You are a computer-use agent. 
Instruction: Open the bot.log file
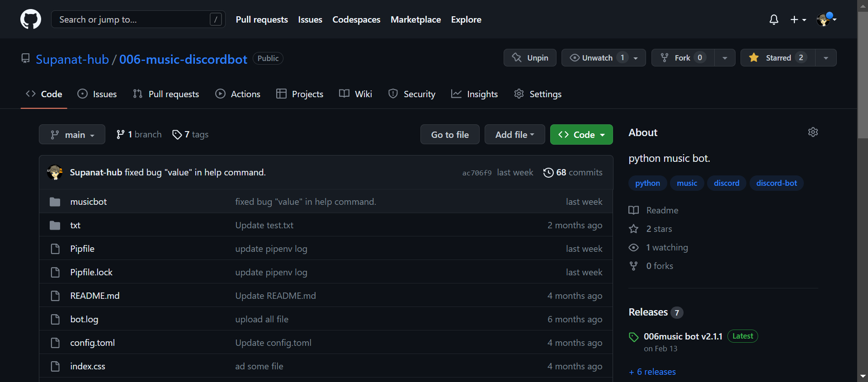click(x=84, y=319)
